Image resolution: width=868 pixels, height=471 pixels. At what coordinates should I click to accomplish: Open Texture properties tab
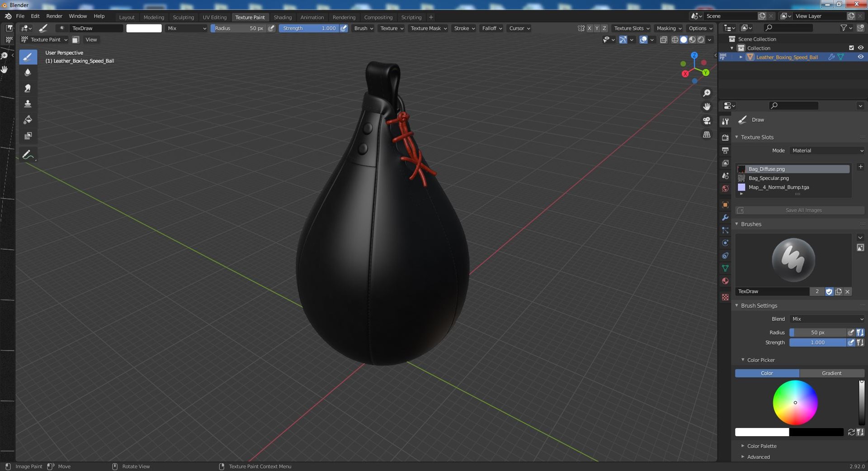tap(725, 297)
